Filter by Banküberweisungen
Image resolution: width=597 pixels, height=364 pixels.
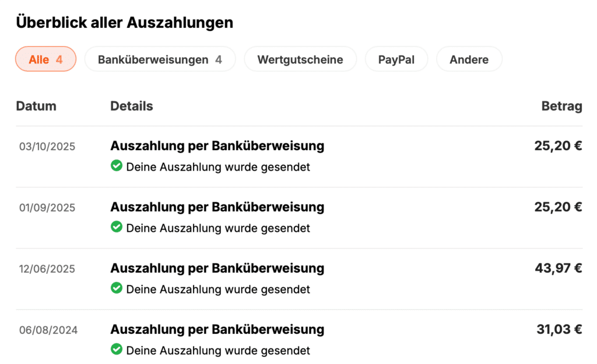pos(160,59)
